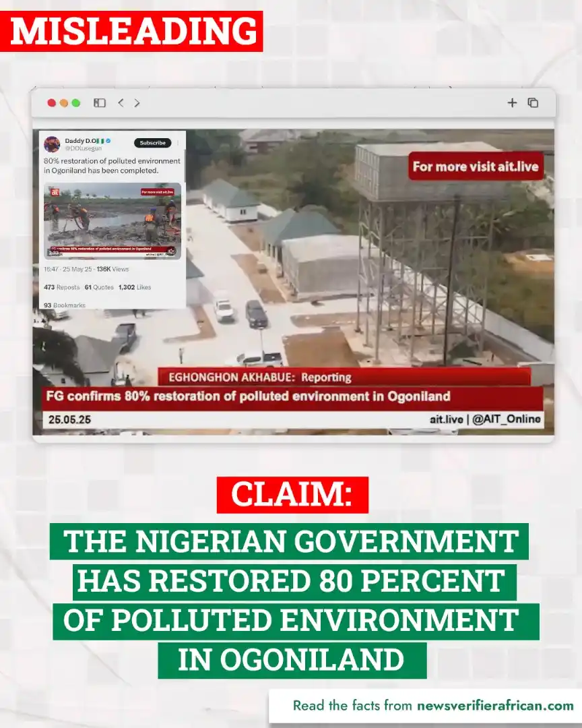Click the more options dots on tweet
The width and height of the screenshot is (582, 728).
[x=179, y=143]
